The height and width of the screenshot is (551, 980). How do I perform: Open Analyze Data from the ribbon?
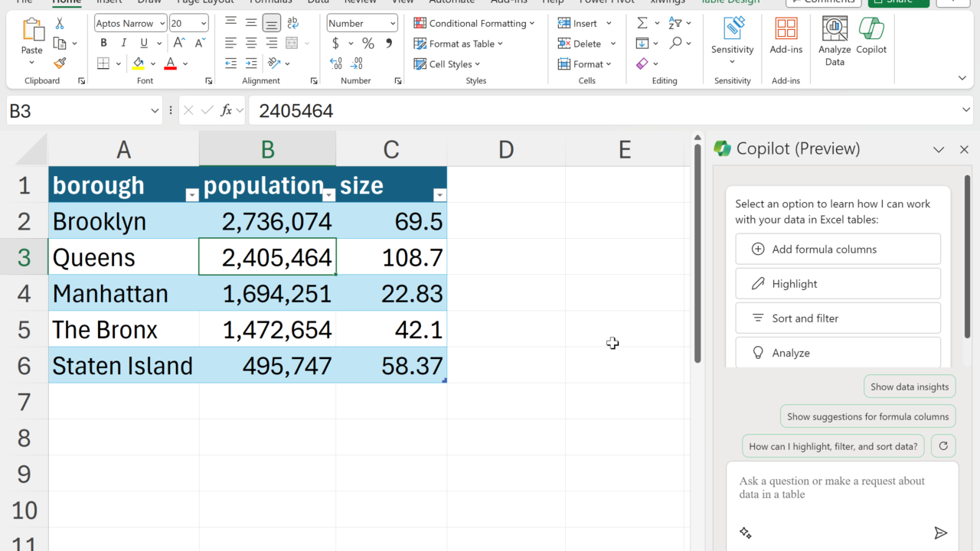click(x=835, y=41)
